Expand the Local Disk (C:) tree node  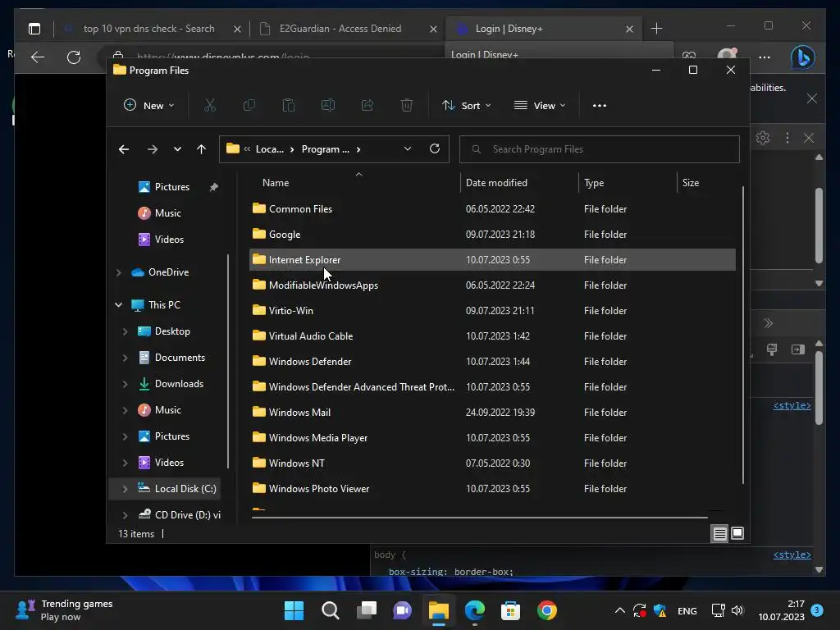(125, 489)
